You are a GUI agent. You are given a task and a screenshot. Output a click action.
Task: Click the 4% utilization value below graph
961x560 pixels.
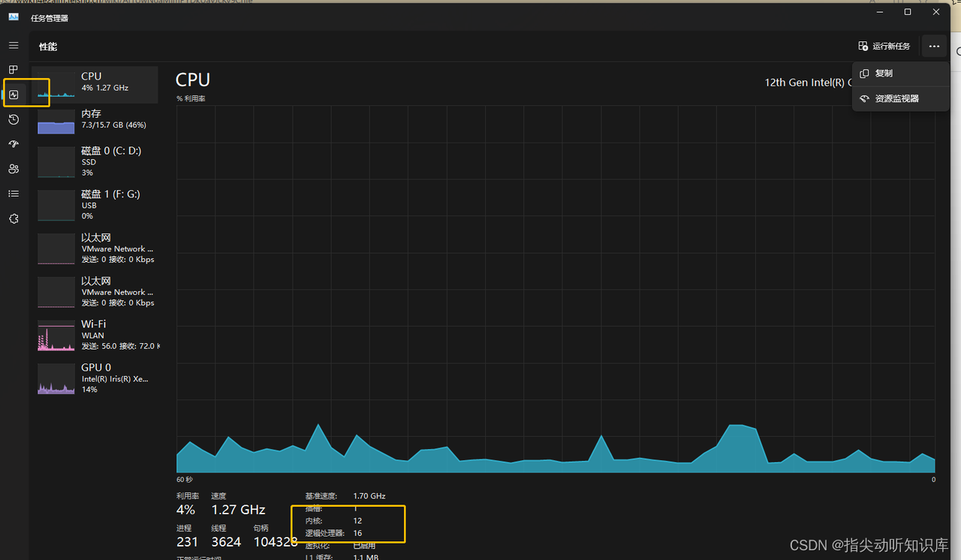click(x=185, y=510)
